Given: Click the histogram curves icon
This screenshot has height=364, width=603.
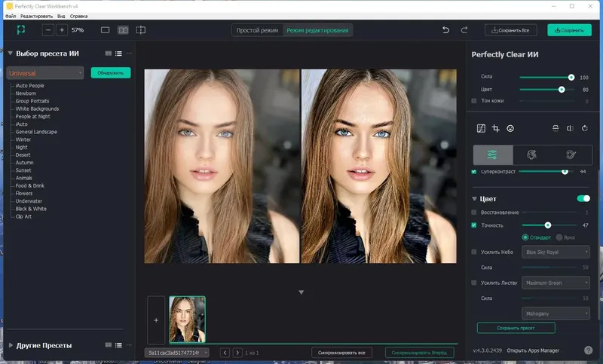Looking at the screenshot, I should 481,128.
